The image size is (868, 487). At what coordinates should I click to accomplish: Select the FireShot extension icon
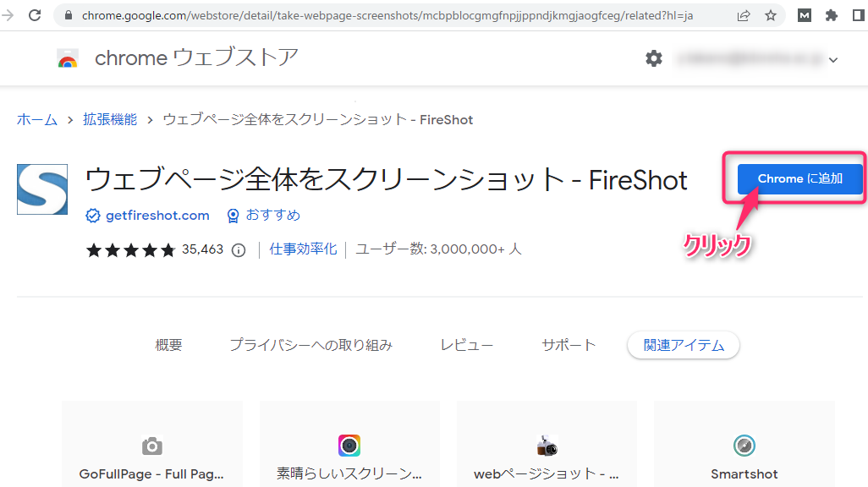(41, 189)
